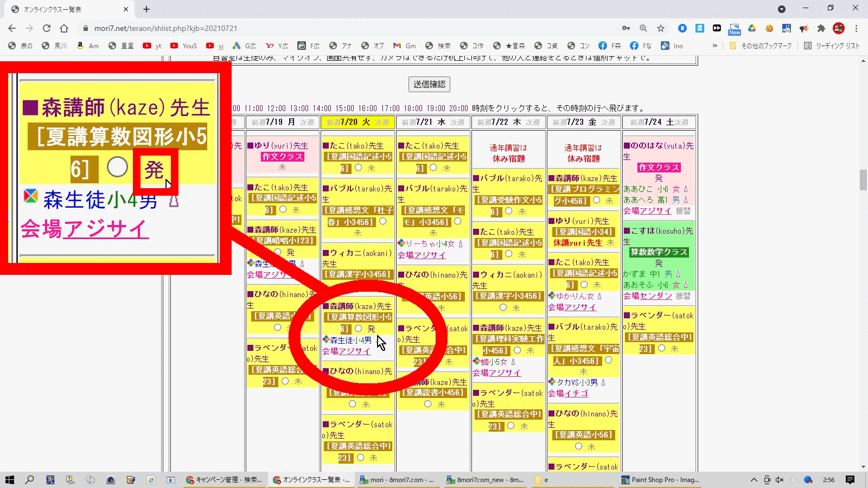Screen dimensions: 868x488
Task: Select radio for 7/24 ラベンダー 夏講英語総合中123
Action: 662,348
